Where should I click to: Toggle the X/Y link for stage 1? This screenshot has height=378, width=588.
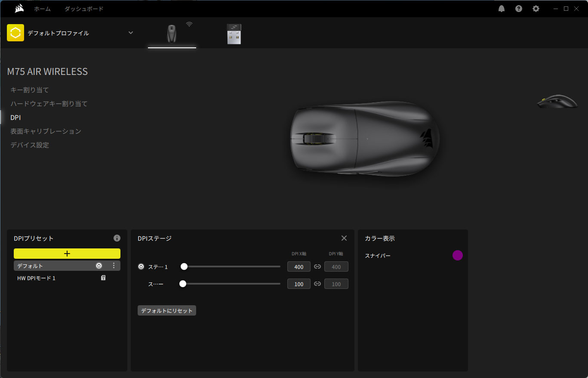coord(317,266)
